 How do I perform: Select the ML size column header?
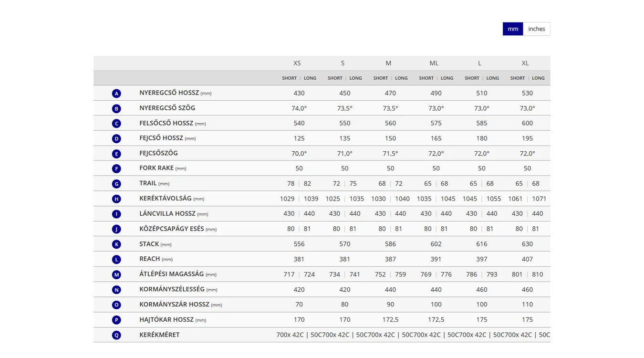point(434,63)
